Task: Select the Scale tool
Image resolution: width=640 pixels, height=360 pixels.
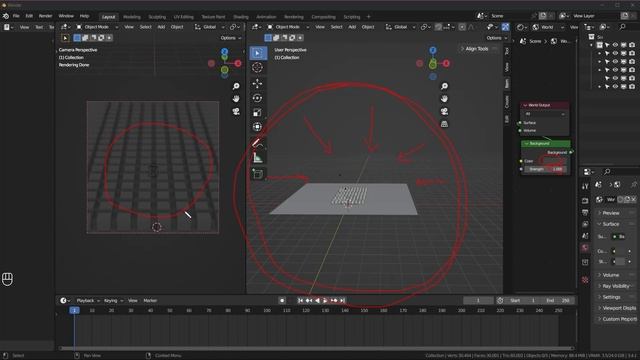Action: [257, 113]
